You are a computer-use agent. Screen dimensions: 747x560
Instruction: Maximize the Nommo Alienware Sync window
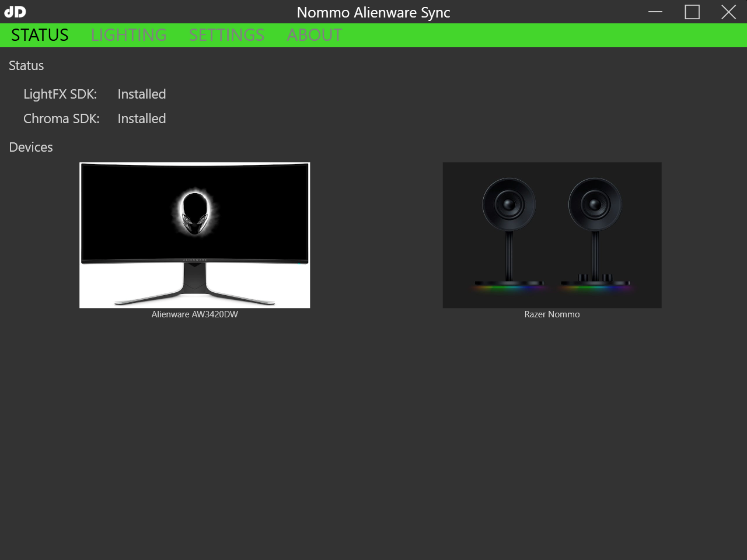click(692, 12)
